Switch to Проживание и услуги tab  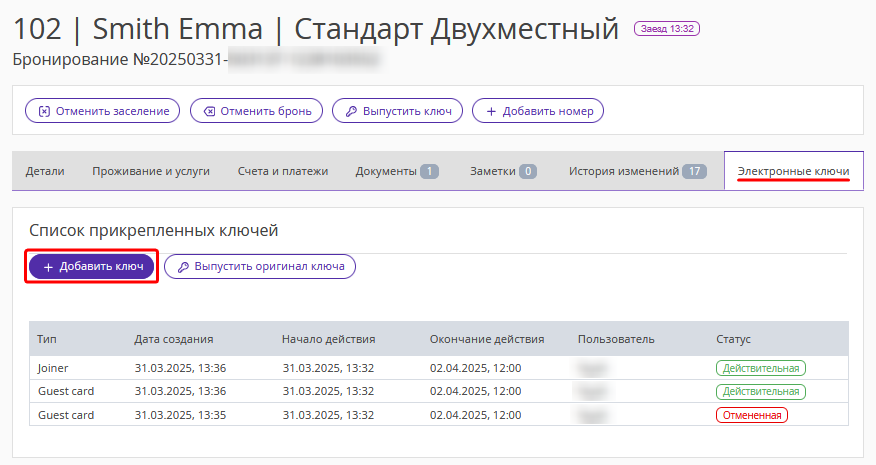[x=151, y=171]
